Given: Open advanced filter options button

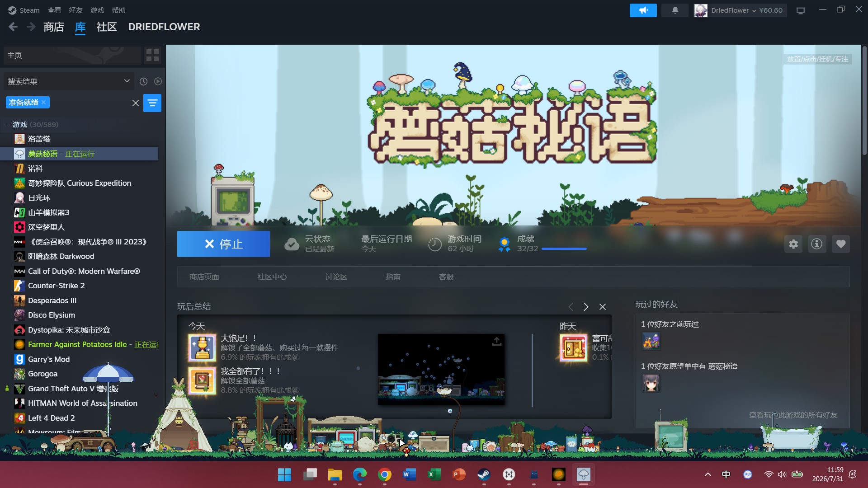Looking at the screenshot, I should (x=152, y=103).
